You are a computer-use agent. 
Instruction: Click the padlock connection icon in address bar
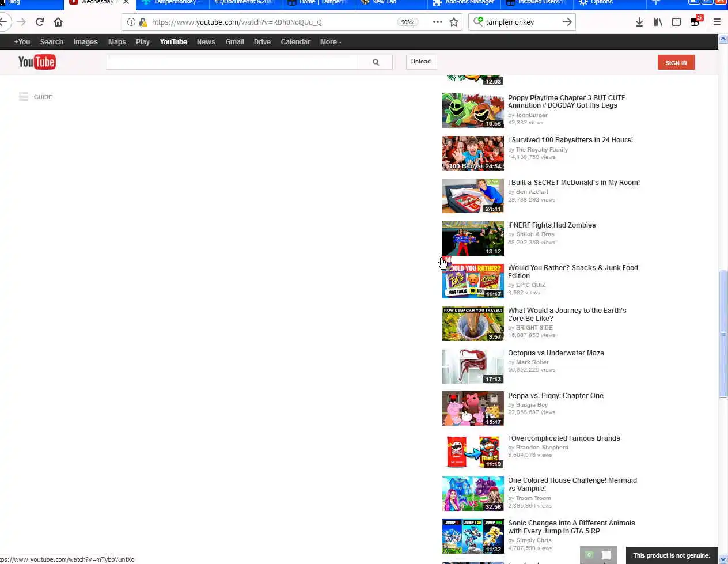tap(143, 22)
